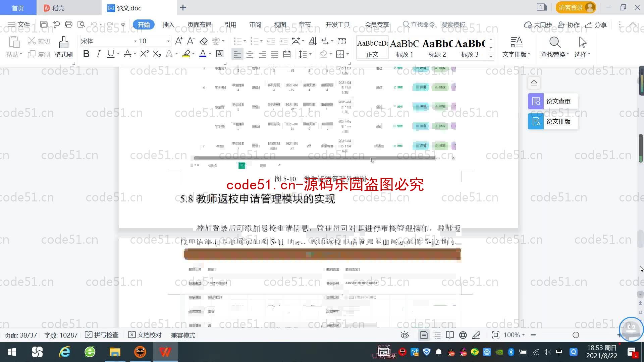
Task: Increase paragraph indent
Action: 284,41
